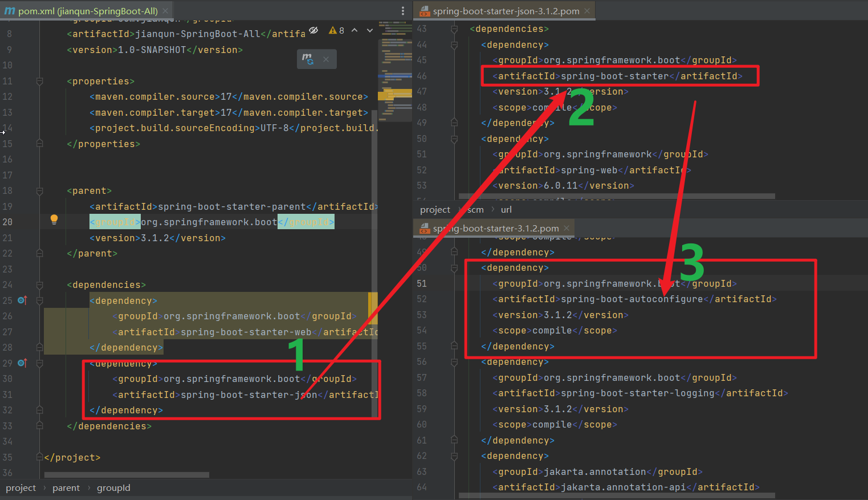Click org.springframework.boot groupId on line 20
This screenshot has width=868, height=500.
(211, 222)
